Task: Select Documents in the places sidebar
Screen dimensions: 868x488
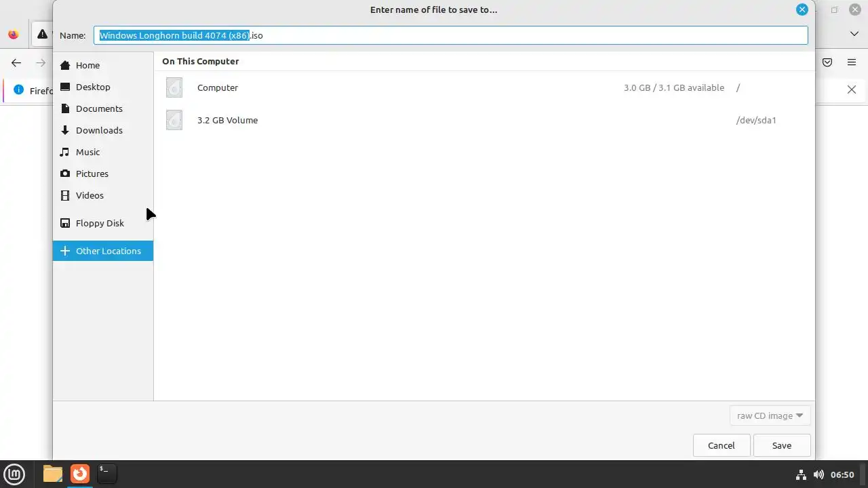Action: (x=103, y=108)
